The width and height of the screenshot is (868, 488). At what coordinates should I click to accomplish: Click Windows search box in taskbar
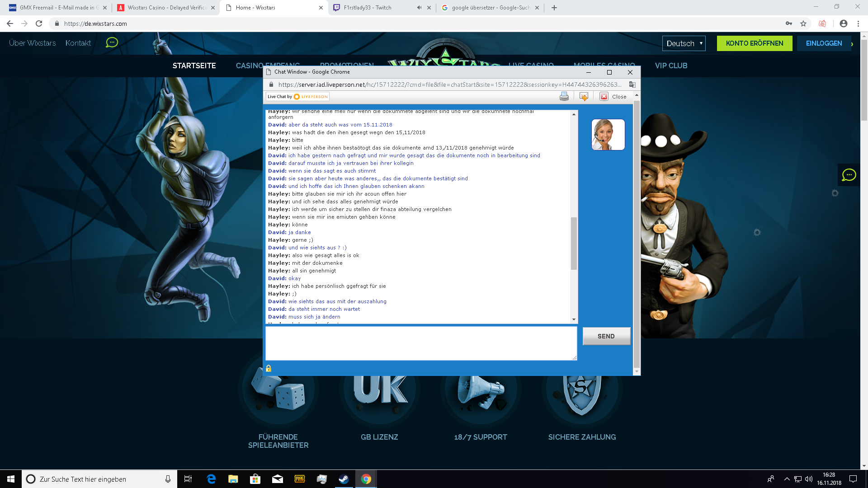[x=99, y=479]
